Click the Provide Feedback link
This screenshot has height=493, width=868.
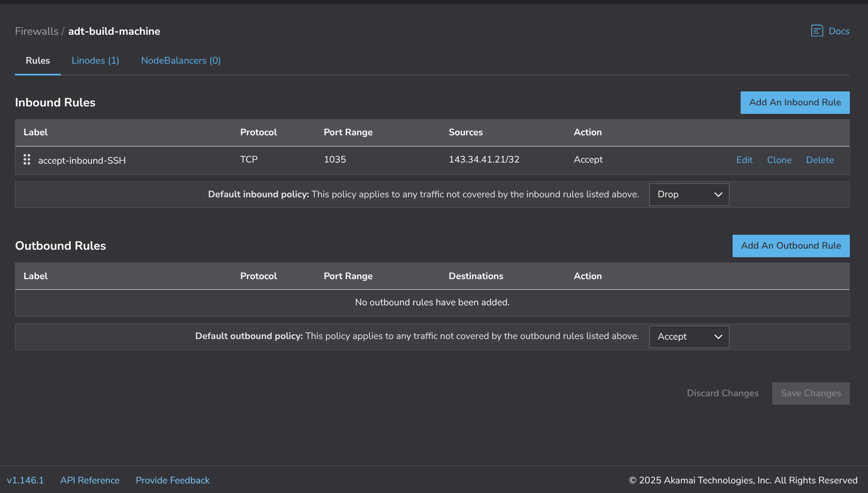point(172,480)
